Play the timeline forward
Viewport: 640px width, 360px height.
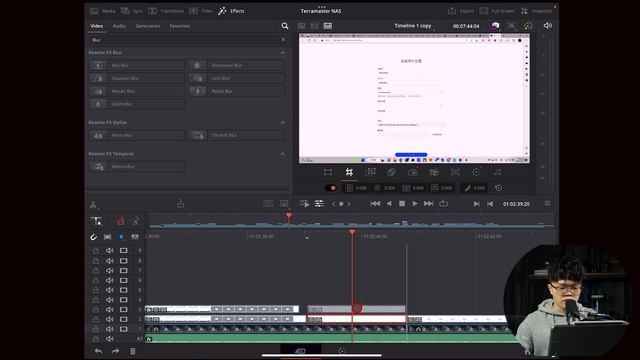(415, 204)
